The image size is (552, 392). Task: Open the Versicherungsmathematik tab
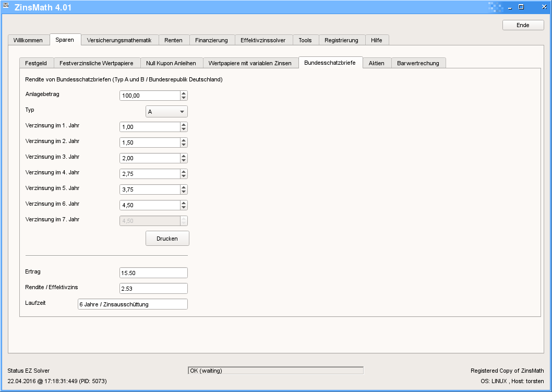point(119,40)
